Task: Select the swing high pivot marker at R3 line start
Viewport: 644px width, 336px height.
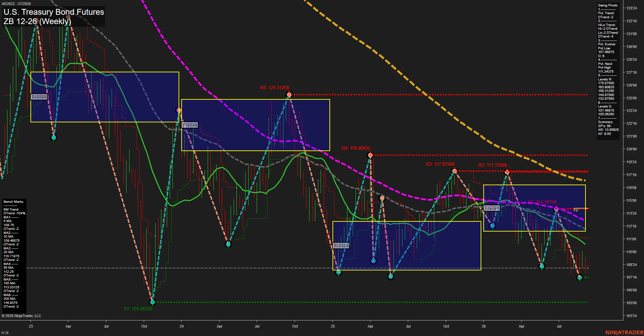Action: point(455,171)
